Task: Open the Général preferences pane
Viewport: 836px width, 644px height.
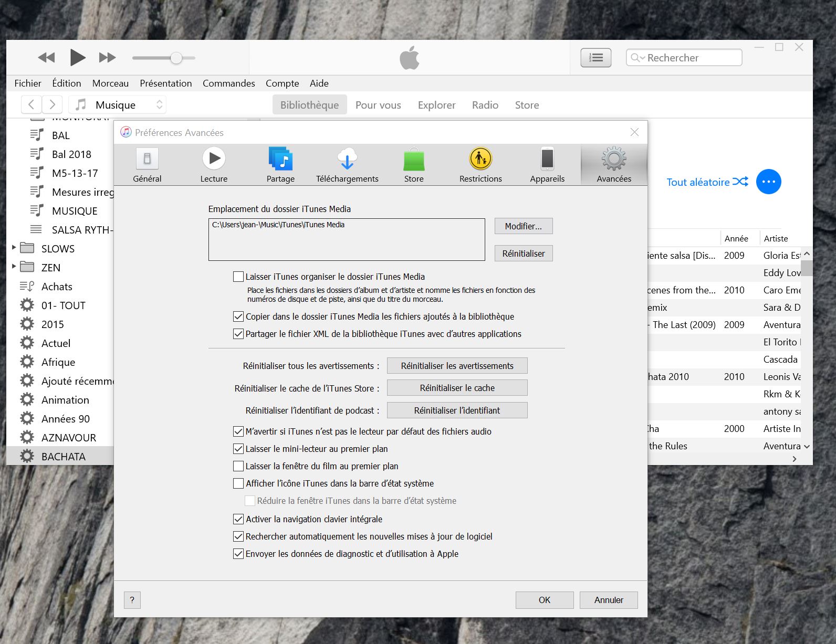Action: click(147, 164)
